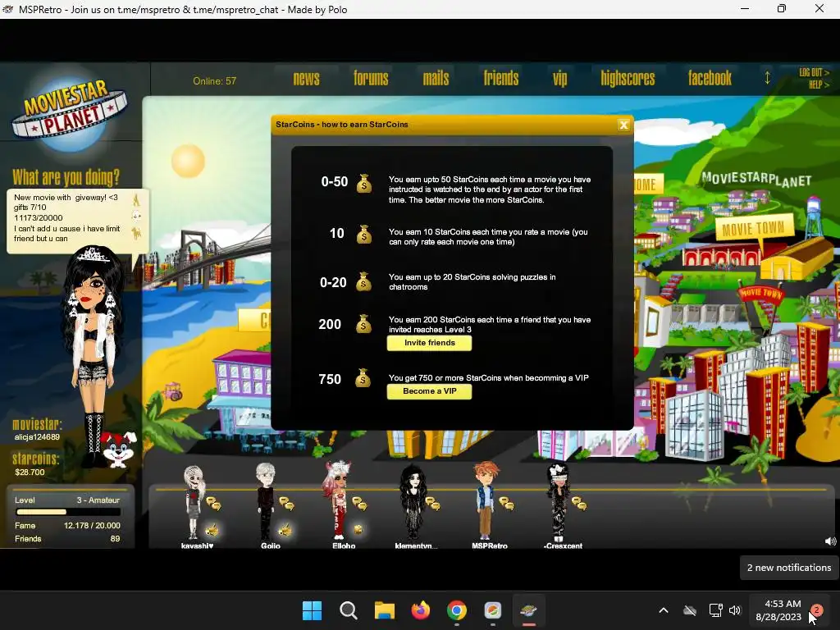Toggle the fullscreen up-down arrow icon
The image size is (840, 630).
767,78
